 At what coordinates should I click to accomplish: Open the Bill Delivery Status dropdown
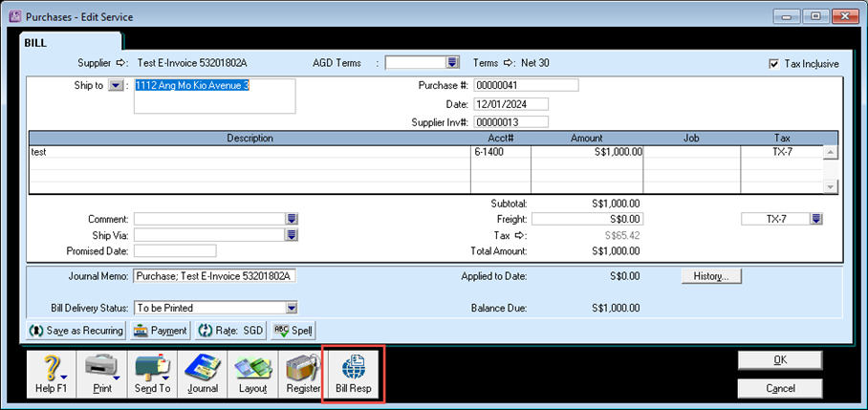292,308
